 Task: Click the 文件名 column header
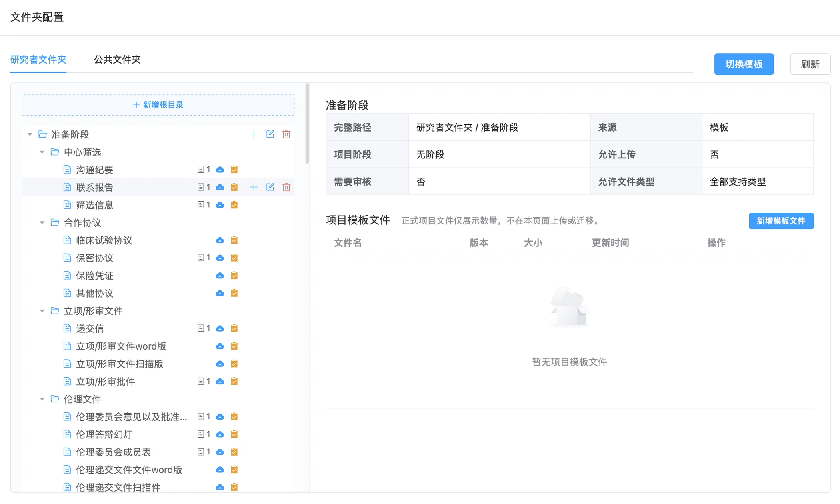(348, 243)
